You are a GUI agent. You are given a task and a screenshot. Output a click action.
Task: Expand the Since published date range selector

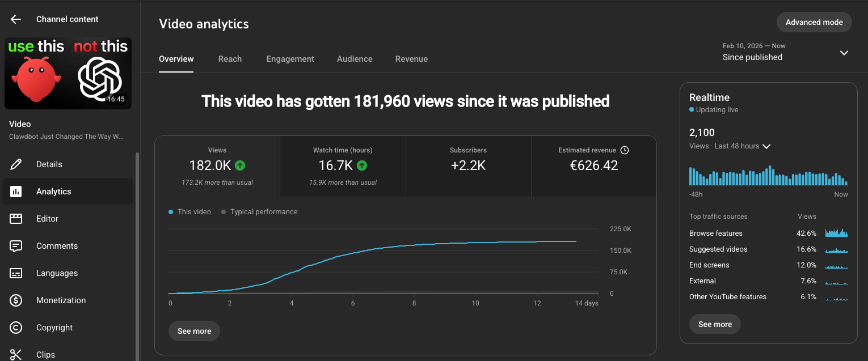(844, 52)
